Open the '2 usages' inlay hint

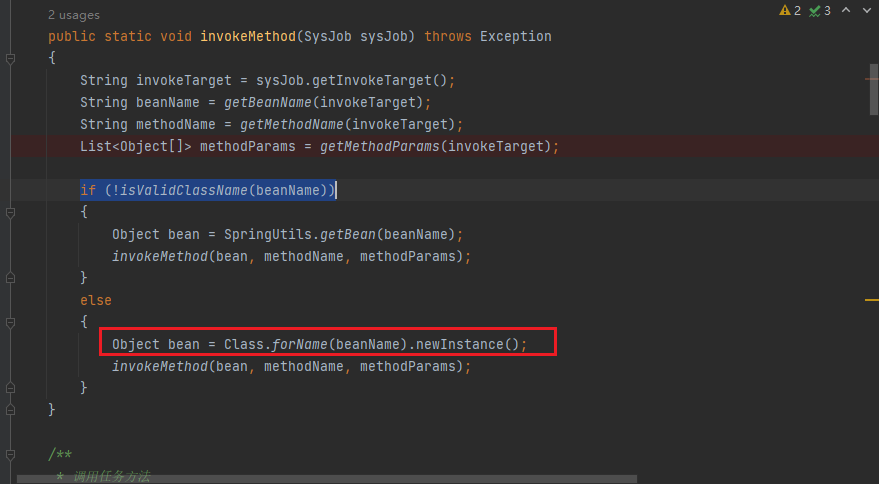coord(73,16)
